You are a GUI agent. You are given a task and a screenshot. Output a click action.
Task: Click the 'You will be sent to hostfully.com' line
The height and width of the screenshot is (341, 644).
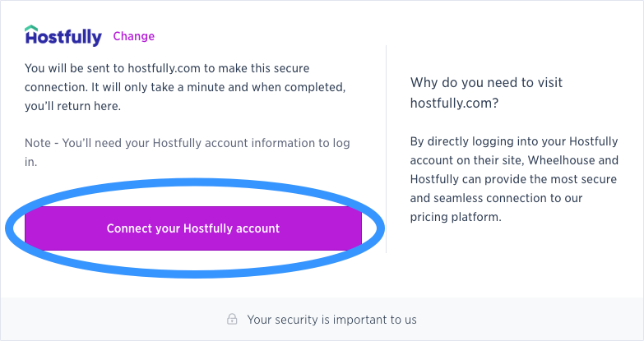(x=167, y=68)
